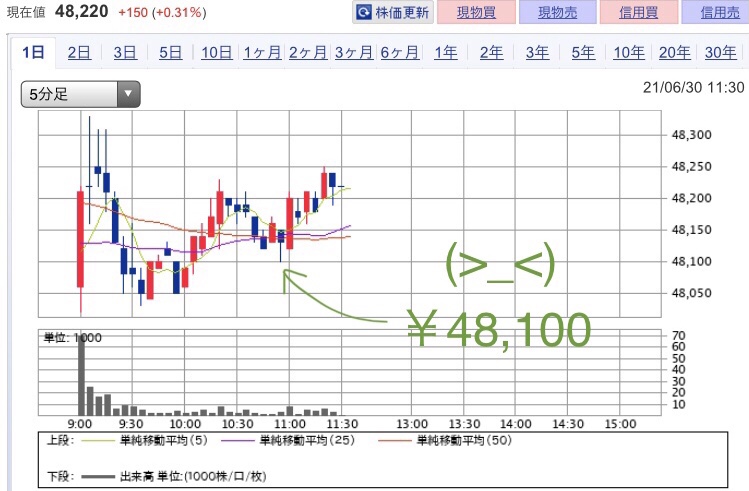Click the 13:30 time axis label
Screen dimensions: 749x491
464,424
